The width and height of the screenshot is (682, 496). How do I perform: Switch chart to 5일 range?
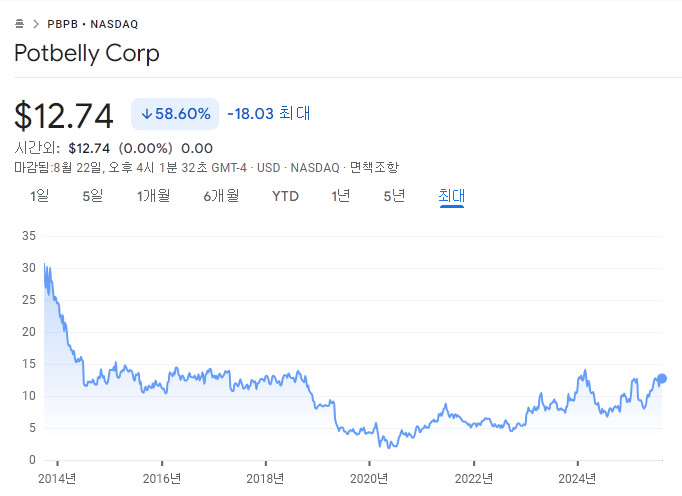click(92, 196)
